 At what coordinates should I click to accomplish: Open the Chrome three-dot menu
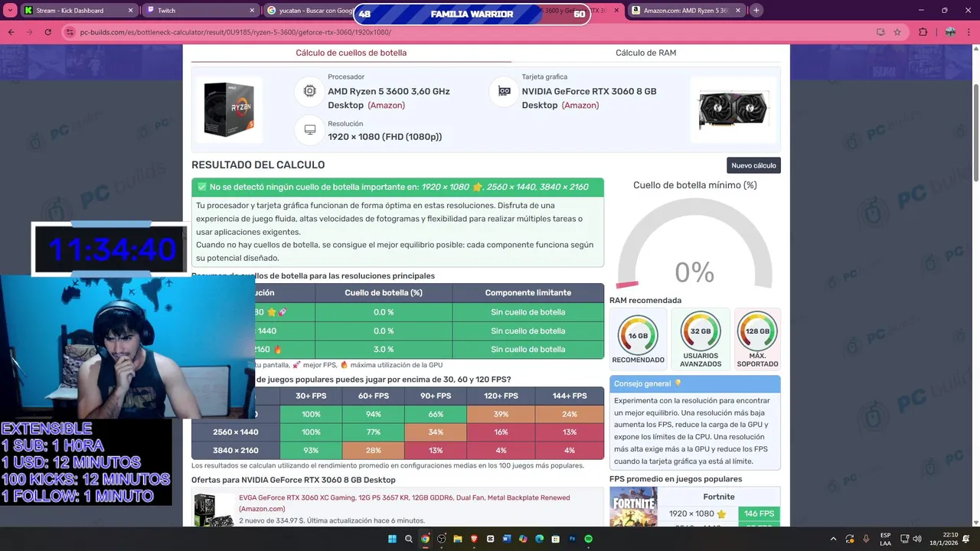pos(969,32)
